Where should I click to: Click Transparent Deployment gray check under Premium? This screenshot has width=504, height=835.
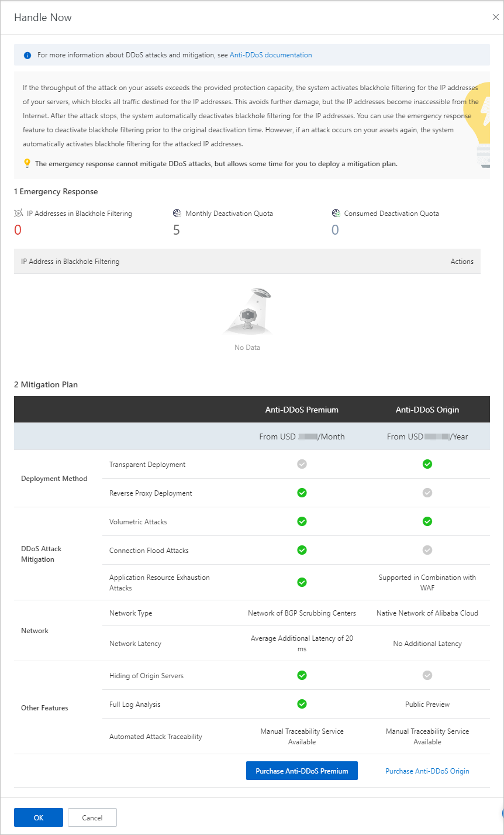point(302,464)
